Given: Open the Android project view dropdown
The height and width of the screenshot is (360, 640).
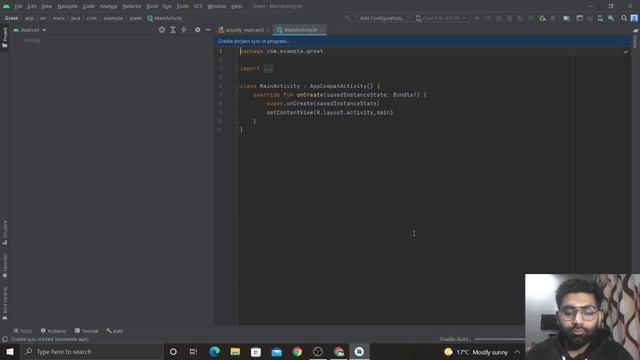Looking at the screenshot, I should coord(30,30).
